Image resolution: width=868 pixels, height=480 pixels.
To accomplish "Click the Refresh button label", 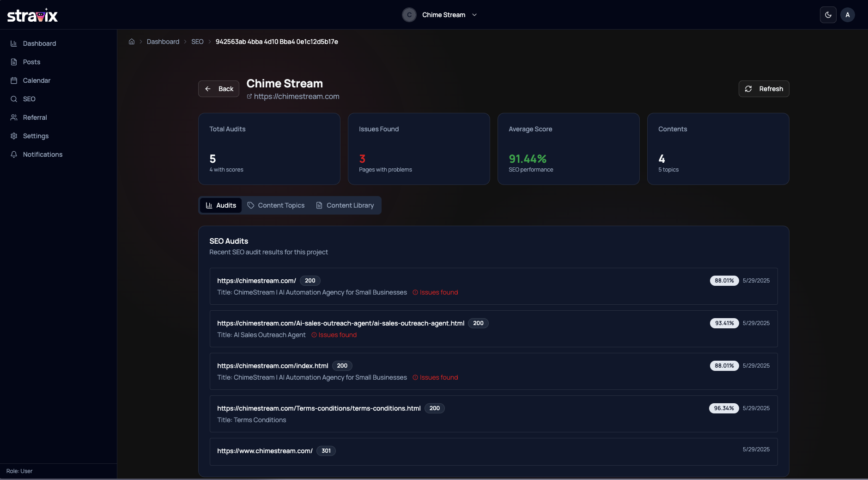I will click(771, 89).
